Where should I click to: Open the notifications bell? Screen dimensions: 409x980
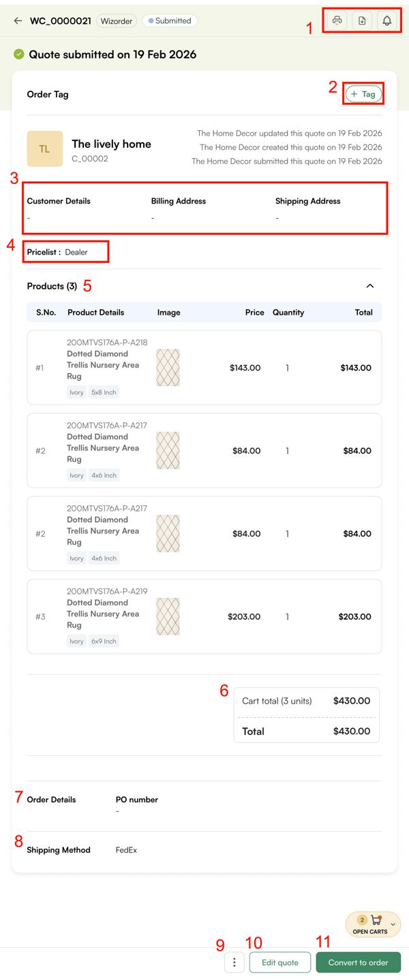(x=387, y=20)
